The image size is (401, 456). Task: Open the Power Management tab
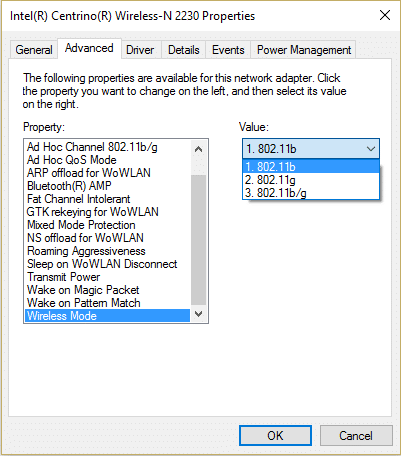[304, 50]
